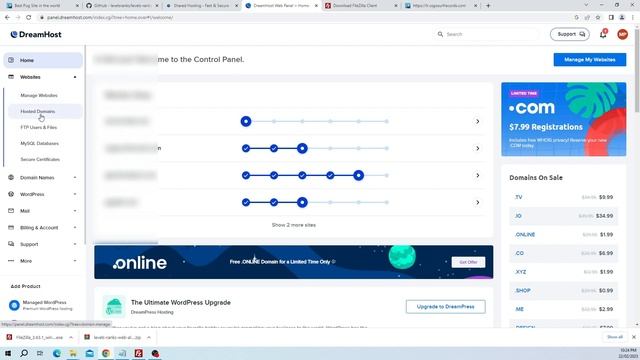
Task: Select the .TV domain sale row
Action: point(564,197)
